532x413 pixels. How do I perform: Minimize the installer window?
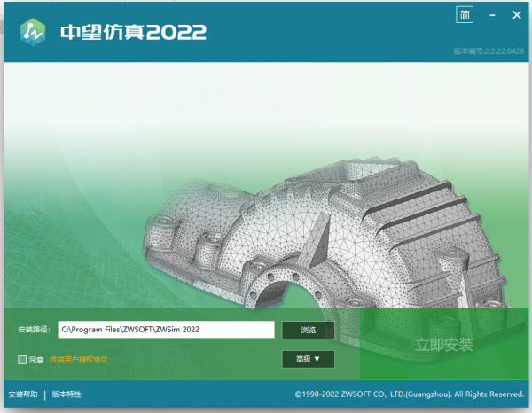coord(492,15)
